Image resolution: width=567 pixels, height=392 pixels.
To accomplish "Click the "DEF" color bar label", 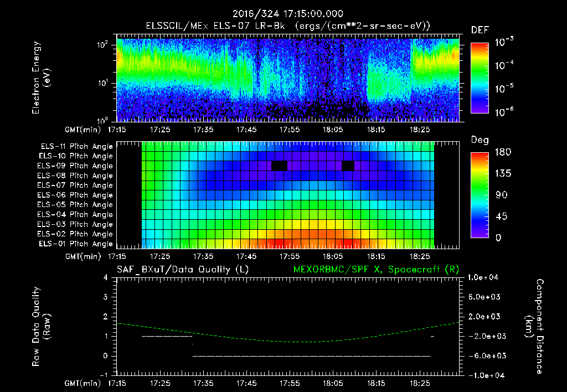I will (x=480, y=30).
